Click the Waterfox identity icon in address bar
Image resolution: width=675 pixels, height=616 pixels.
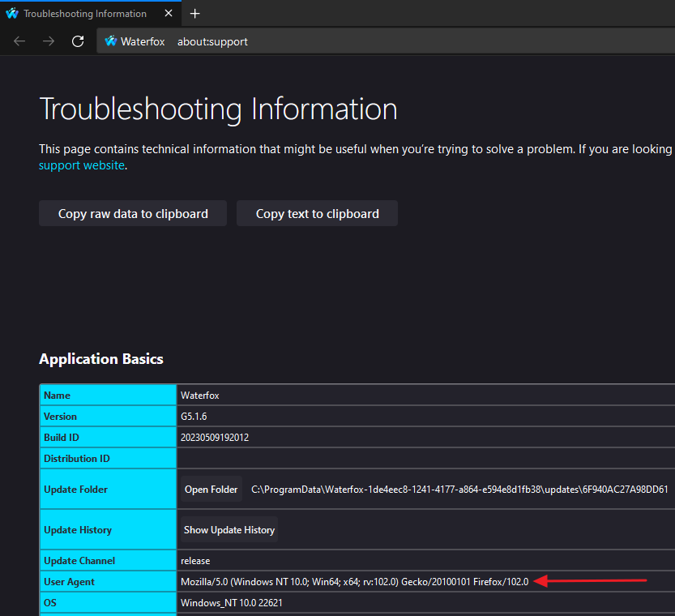coord(111,41)
